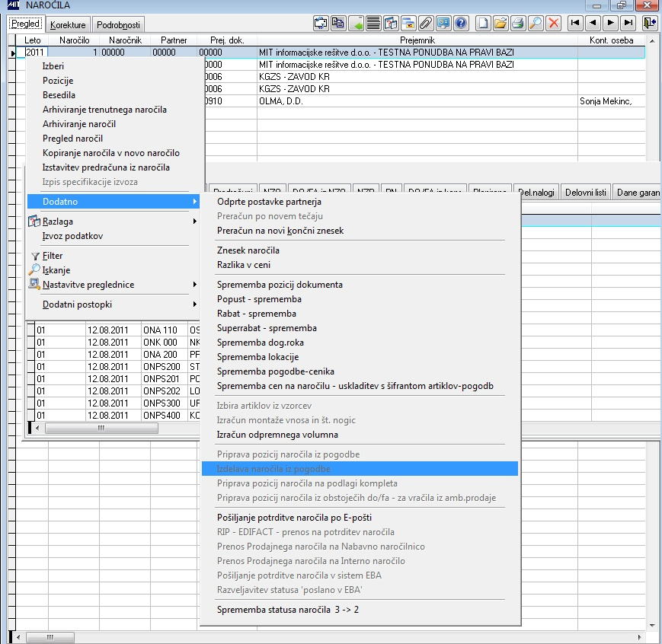Click the red X delete icon
662x644 pixels.
554,23
